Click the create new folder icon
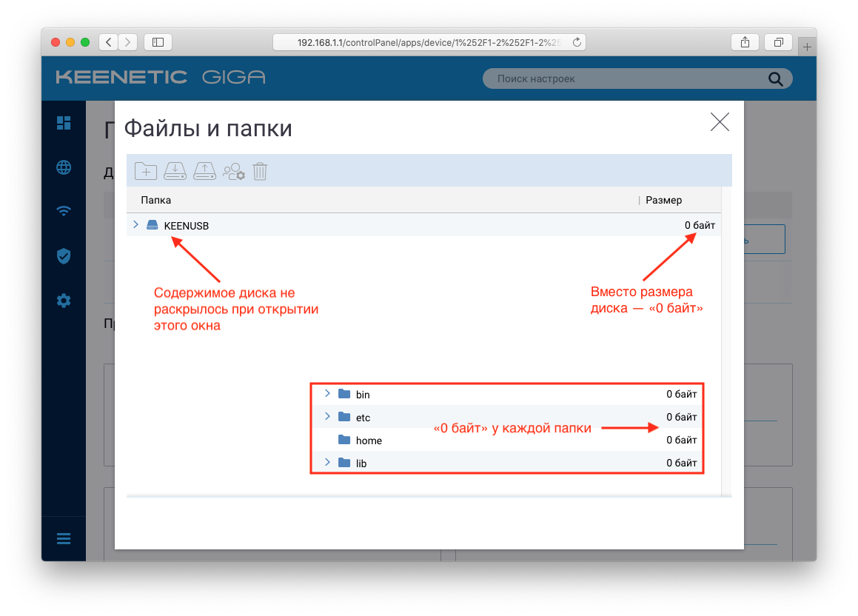Image resolution: width=858 pixels, height=616 pixels. coord(146,171)
